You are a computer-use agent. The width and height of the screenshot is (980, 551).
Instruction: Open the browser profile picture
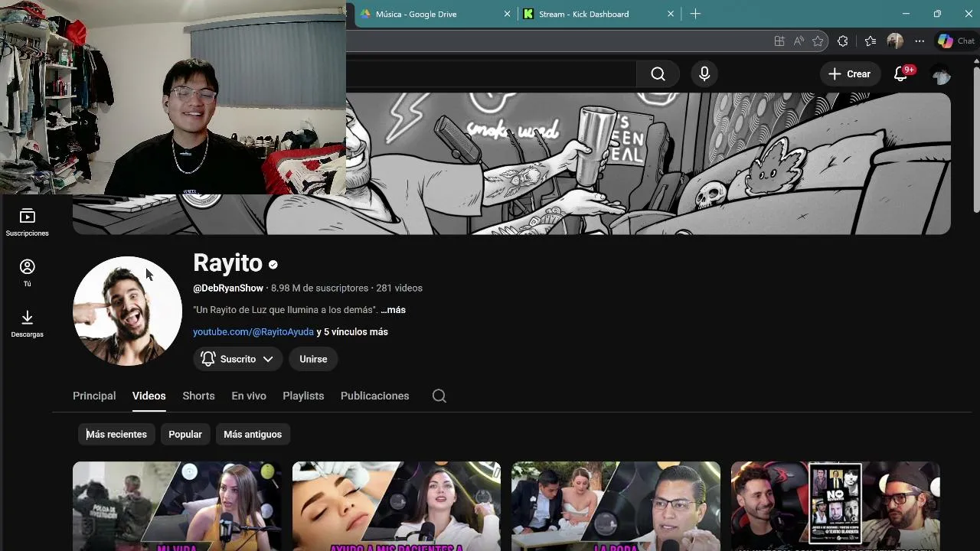point(895,41)
